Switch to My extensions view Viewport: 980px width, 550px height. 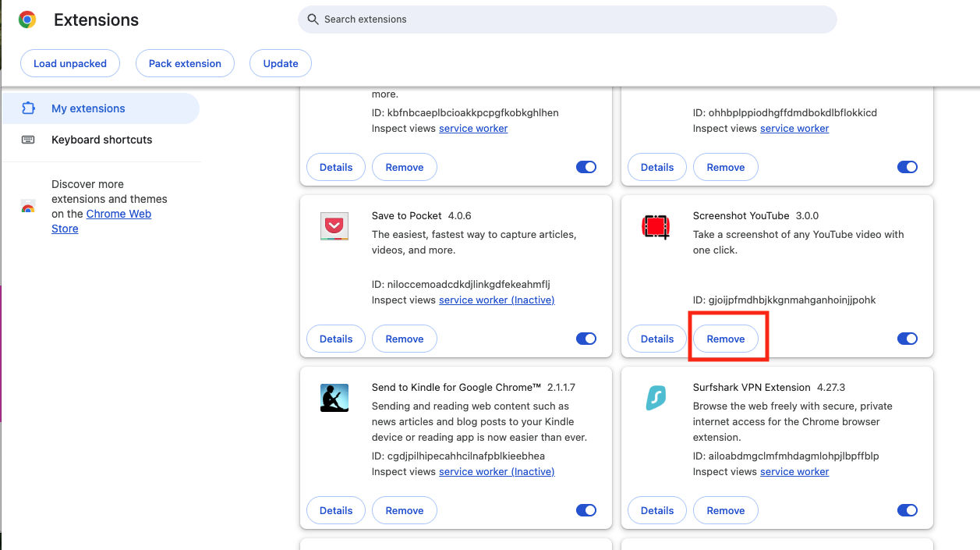coord(89,108)
